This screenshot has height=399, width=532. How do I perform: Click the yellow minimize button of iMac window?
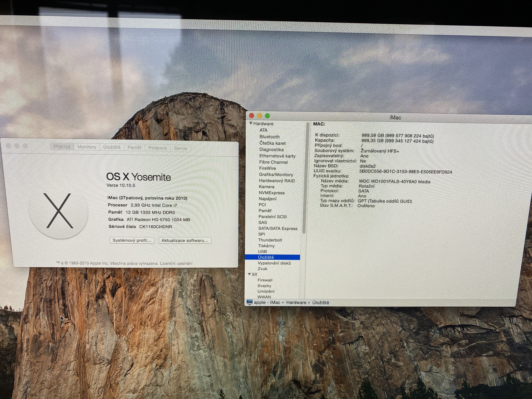pos(260,116)
